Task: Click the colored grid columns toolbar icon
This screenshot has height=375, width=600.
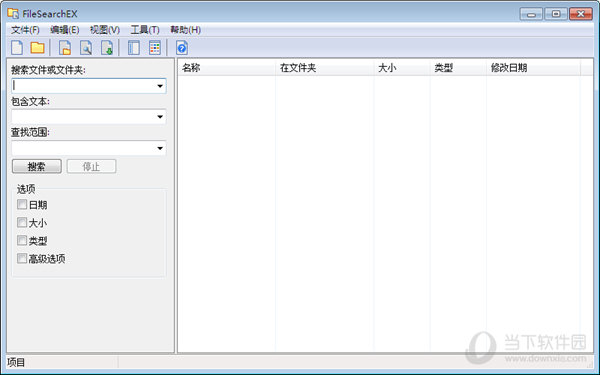Action: click(x=155, y=48)
